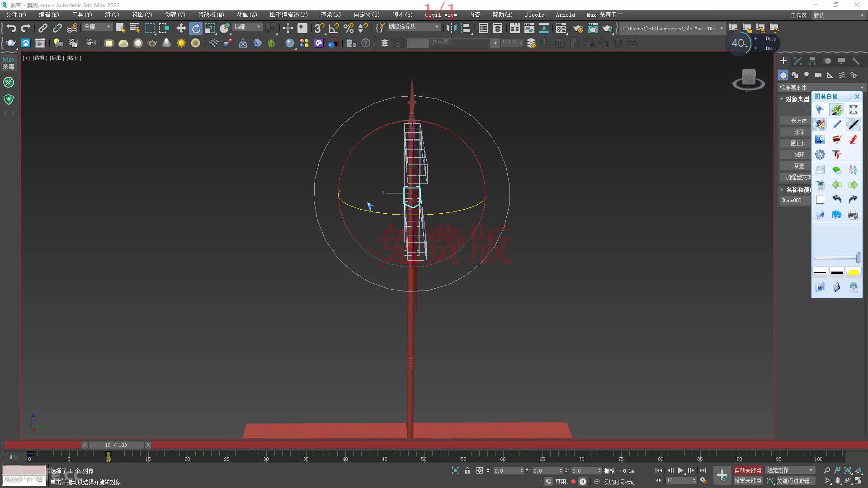This screenshot has height=488, width=868.
Task: Open the 局部 reference coordinate dropdown
Action: click(247, 27)
